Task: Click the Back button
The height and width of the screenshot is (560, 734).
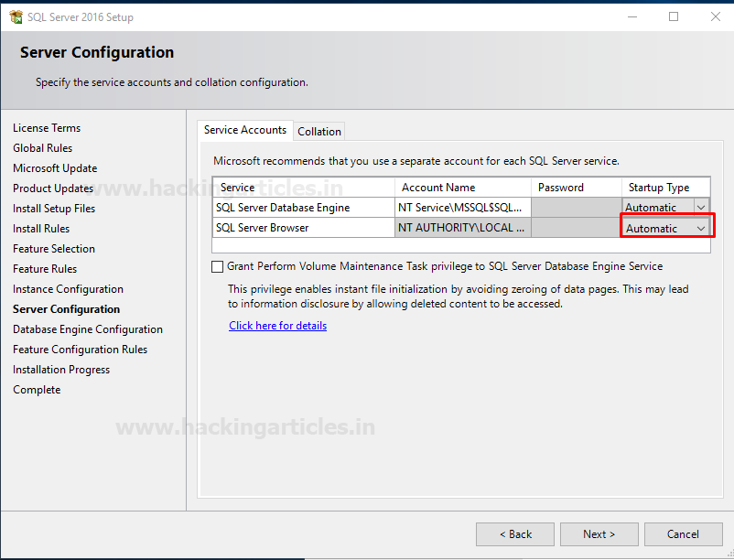Action: 514,533
